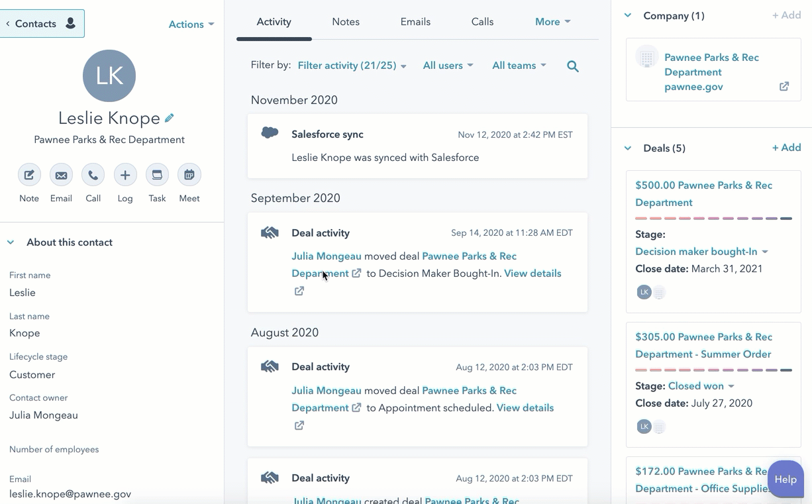Click the Last name field Knope
This screenshot has height=504, width=812.
pyautogui.click(x=25, y=333)
